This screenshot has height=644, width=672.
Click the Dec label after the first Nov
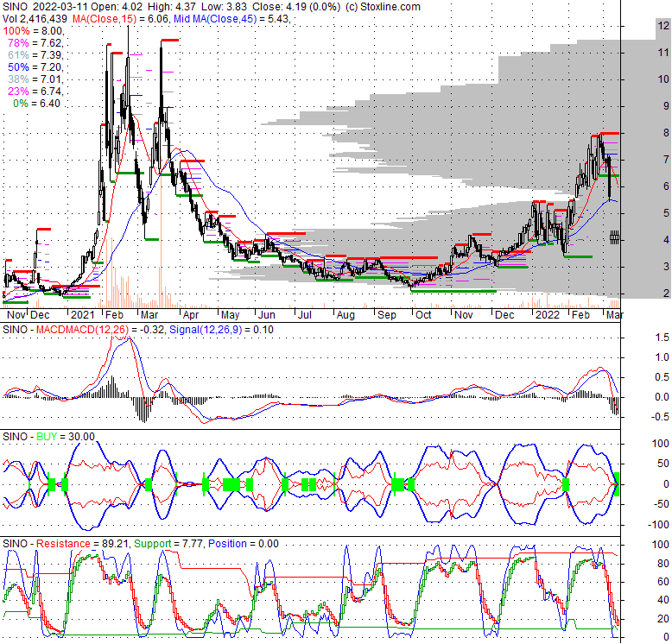[x=41, y=315]
